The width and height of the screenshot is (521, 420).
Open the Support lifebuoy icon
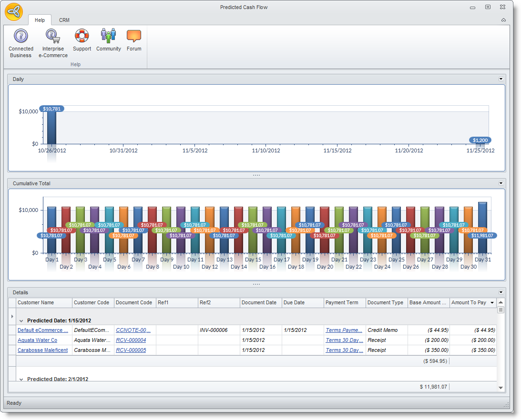[x=82, y=36]
